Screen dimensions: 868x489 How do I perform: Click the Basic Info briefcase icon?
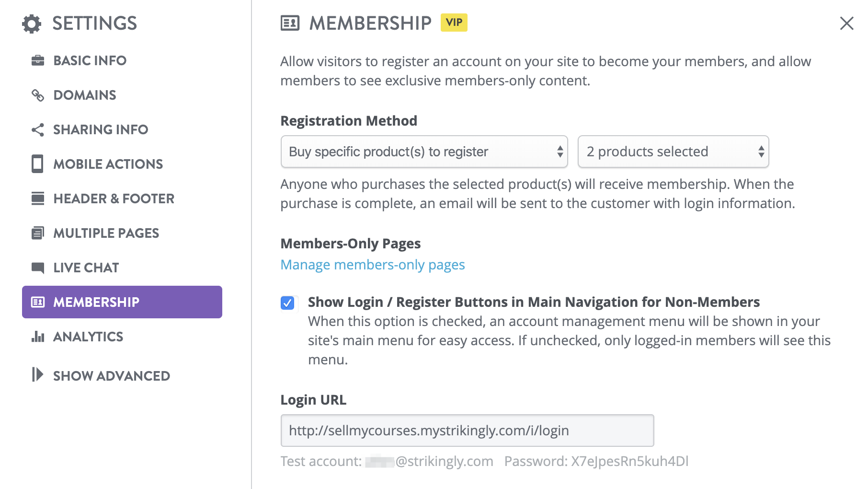[x=38, y=60]
